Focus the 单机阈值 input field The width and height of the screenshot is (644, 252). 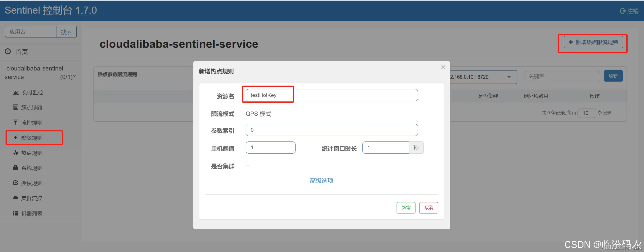pos(270,148)
